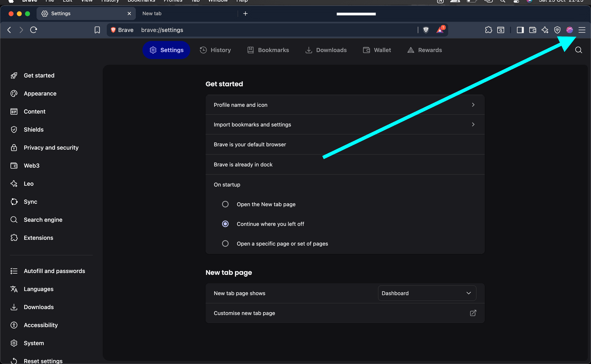Open Brave Shields lion icon in address bar
This screenshot has width=591, height=364.
(x=426, y=30)
